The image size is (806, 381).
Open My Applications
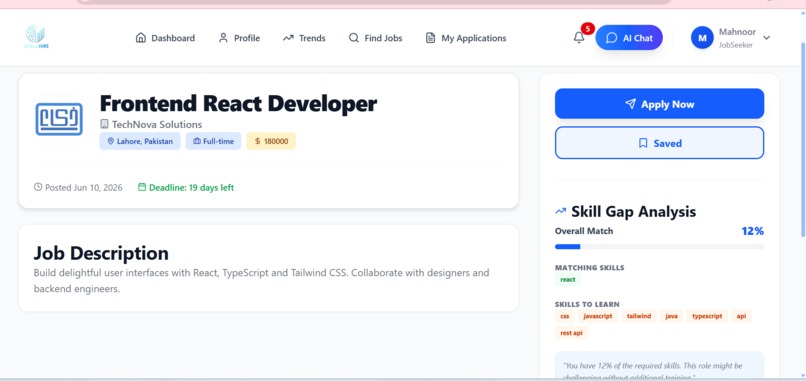466,38
